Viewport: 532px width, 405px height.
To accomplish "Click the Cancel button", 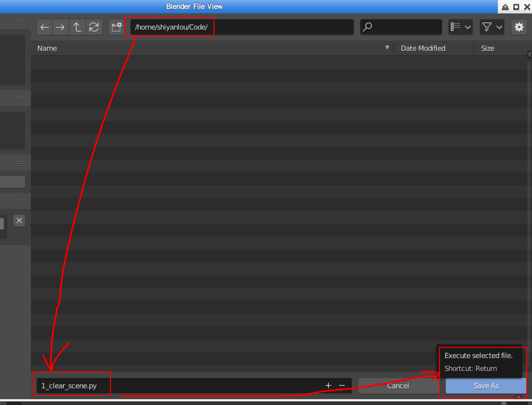I will point(398,386).
